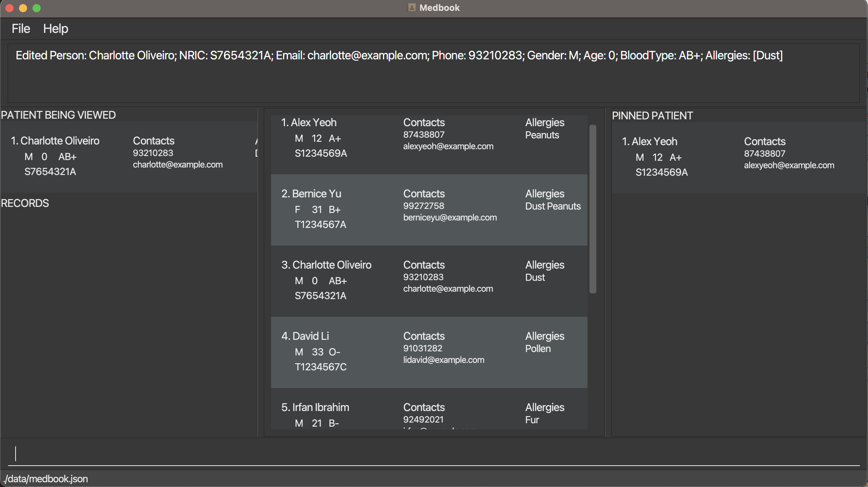The width and height of the screenshot is (868, 487).
Task: Select Bernice Yu patient card
Action: pyautogui.click(x=429, y=210)
